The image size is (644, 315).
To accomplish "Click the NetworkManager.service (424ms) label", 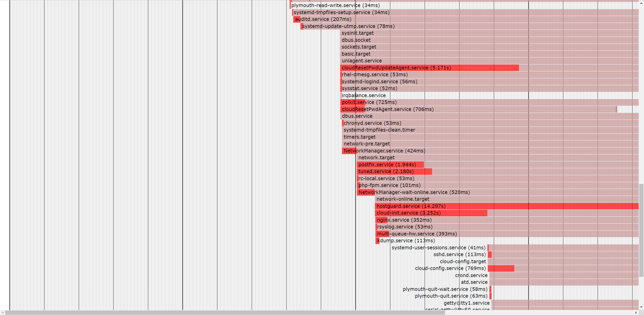I will [384, 151].
